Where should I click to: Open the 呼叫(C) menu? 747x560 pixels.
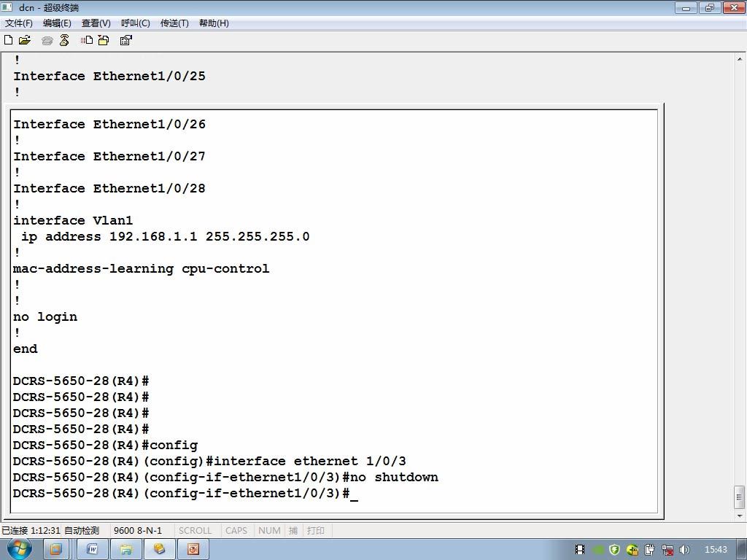pos(136,23)
